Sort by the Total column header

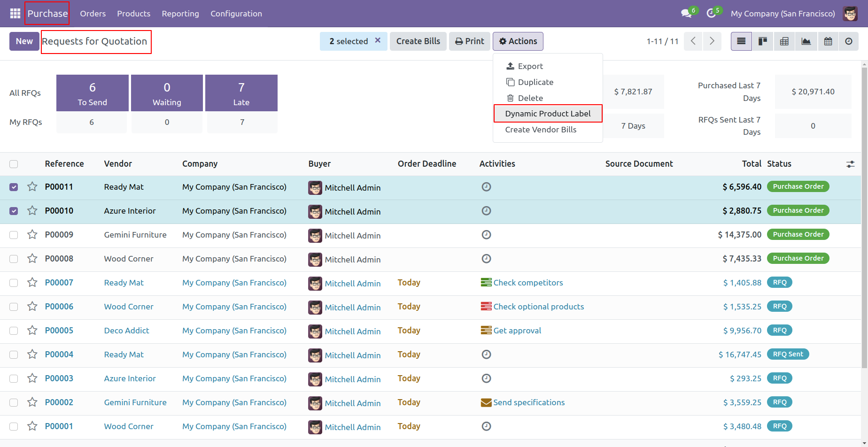pyautogui.click(x=752, y=164)
